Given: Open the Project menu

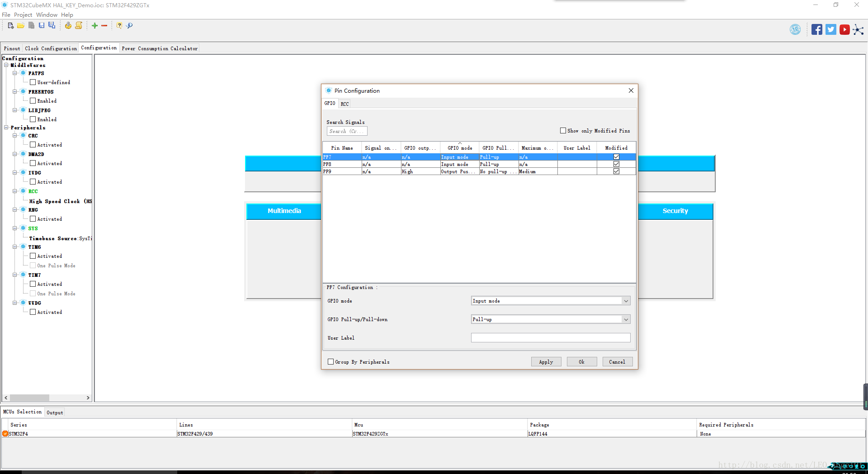Looking at the screenshot, I should pyautogui.click(x=23, y=15).
